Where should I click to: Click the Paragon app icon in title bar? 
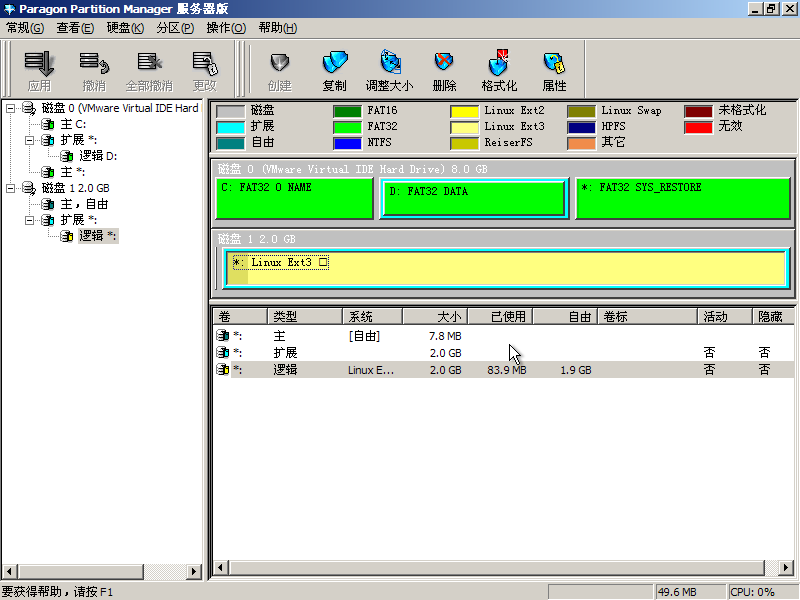[x=9, y=9]
